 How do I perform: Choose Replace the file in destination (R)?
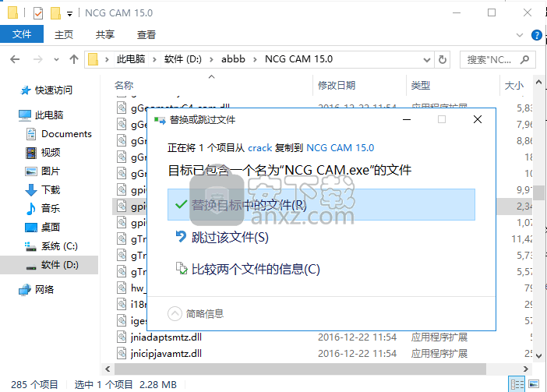pyautogui.click(x=321, y=204)
